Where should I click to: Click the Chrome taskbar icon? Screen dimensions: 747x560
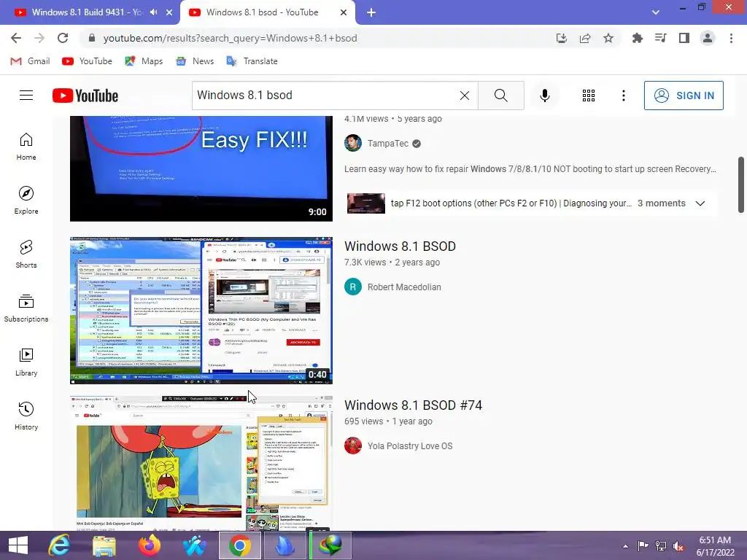(239, 545)
